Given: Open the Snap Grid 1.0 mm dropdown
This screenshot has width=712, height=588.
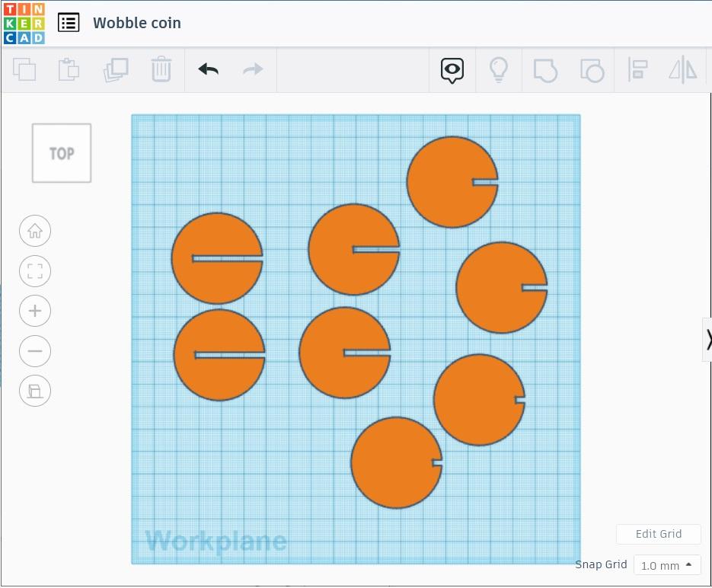Looking at the screenshot, I should click(x=667, y=565).
